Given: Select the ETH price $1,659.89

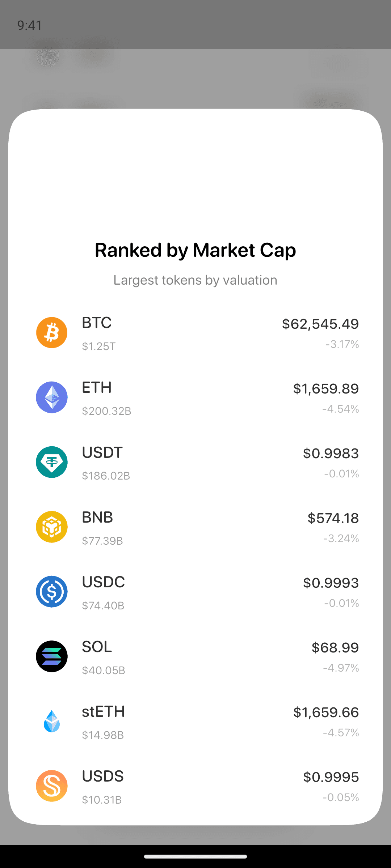Looking at the screenshot, I should tap(326, 388).
